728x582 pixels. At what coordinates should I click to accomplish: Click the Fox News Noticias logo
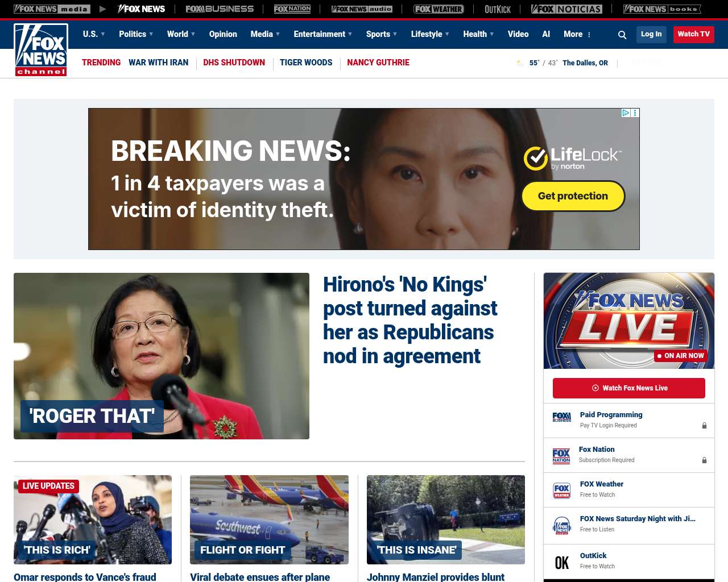pos(566,9)
